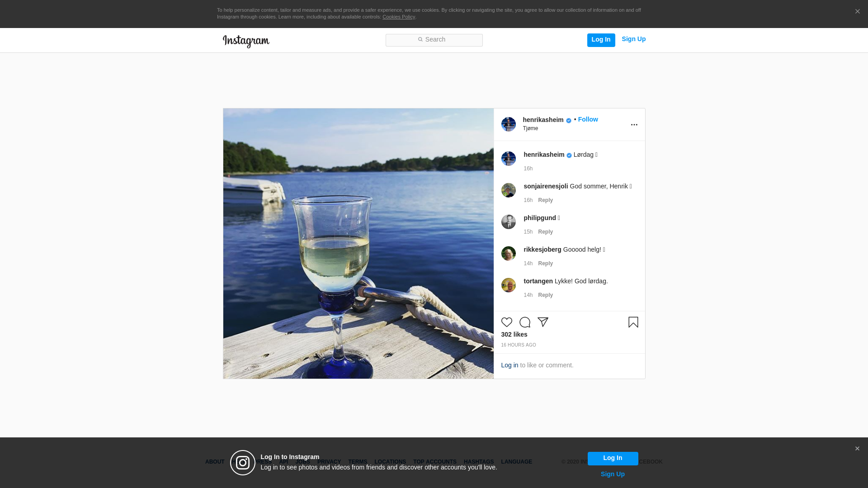
Task: Open henrikasheim's avatar in the post header
Action: coord(508,124)
